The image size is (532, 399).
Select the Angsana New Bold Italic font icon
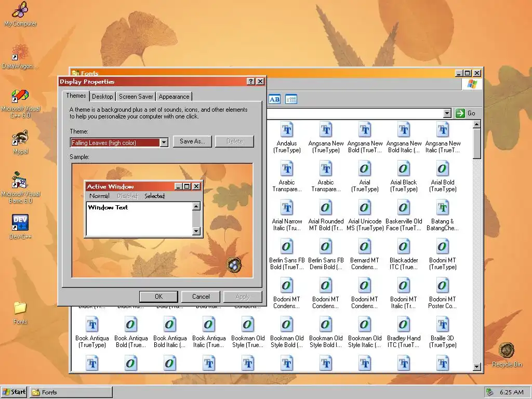click(404, 130)
